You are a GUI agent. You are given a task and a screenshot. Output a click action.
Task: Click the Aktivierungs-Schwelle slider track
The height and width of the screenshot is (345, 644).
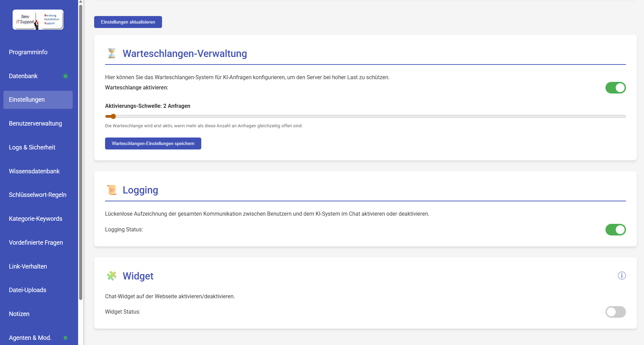click(365, 116)
